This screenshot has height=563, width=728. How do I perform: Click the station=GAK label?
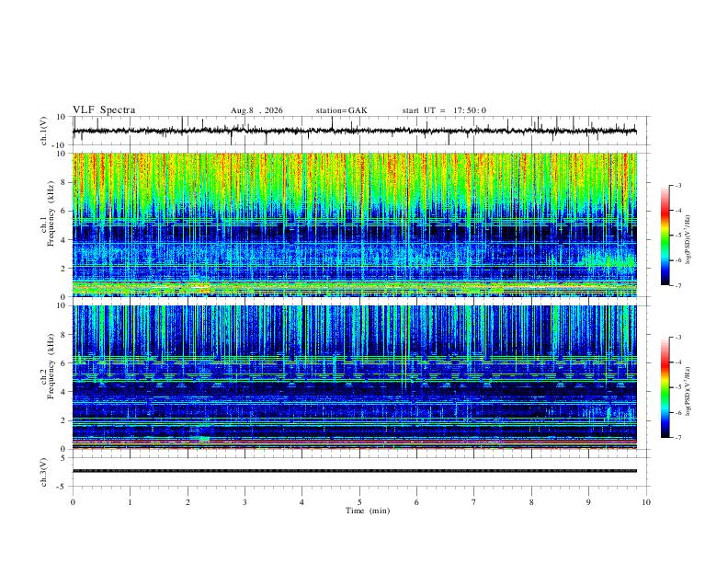pyautogui.click(x=341, y=110)
